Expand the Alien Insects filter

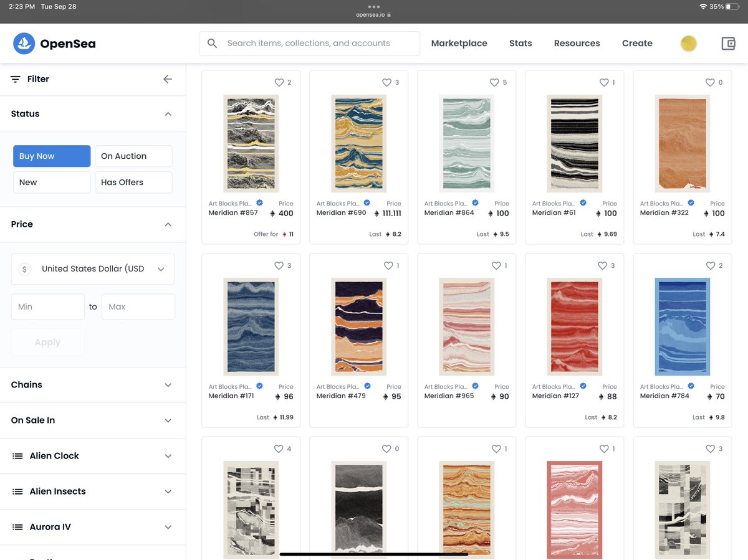pos(93,491)
